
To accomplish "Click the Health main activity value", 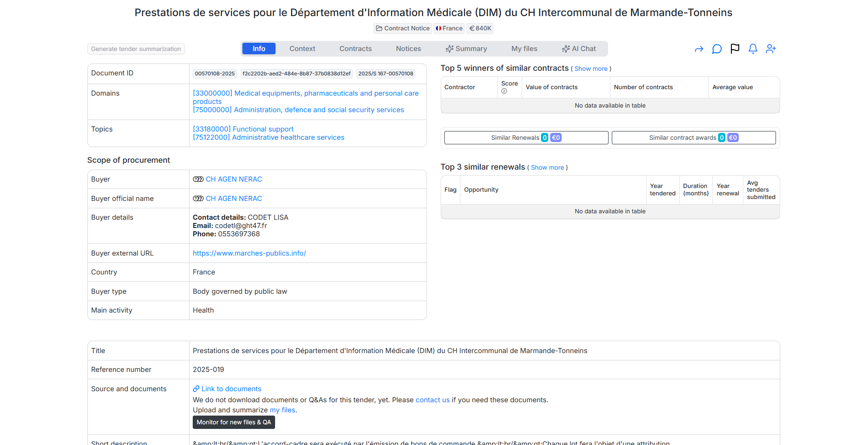I will point(203,310).
